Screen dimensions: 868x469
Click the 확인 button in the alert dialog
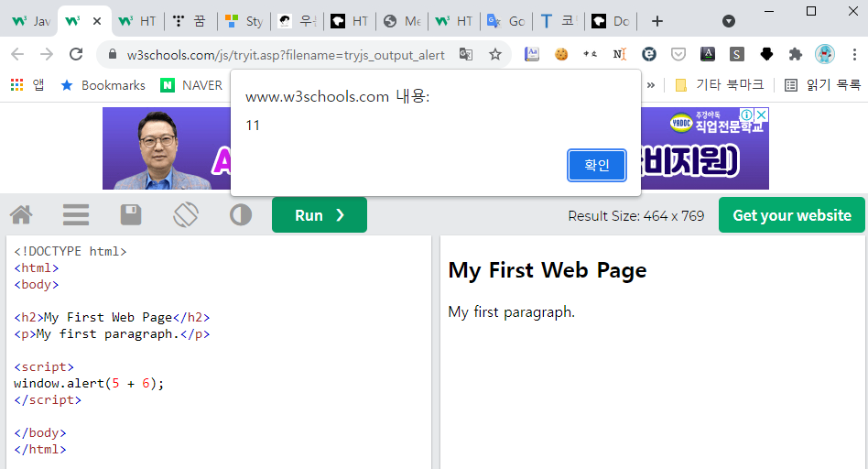coord(596,165)
